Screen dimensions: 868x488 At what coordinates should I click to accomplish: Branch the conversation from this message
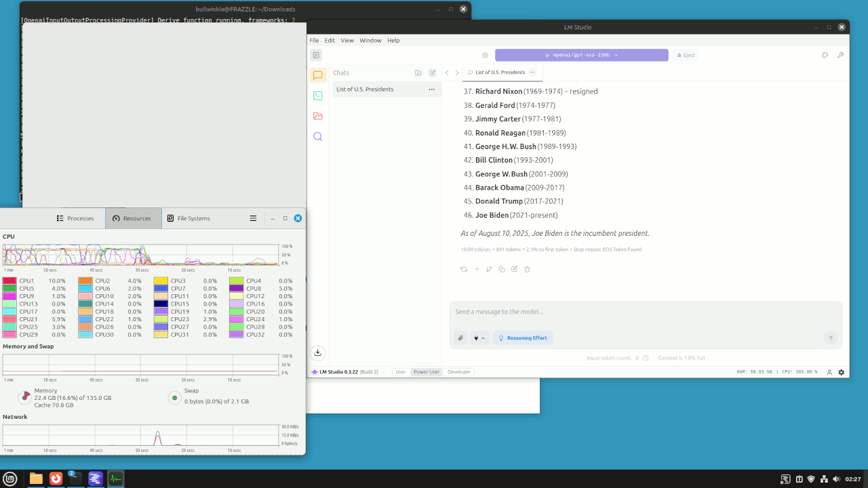coord(489,269)
